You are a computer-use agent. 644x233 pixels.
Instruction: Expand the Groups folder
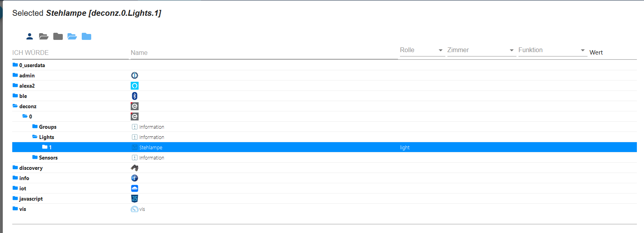click(x=35, y=127)
